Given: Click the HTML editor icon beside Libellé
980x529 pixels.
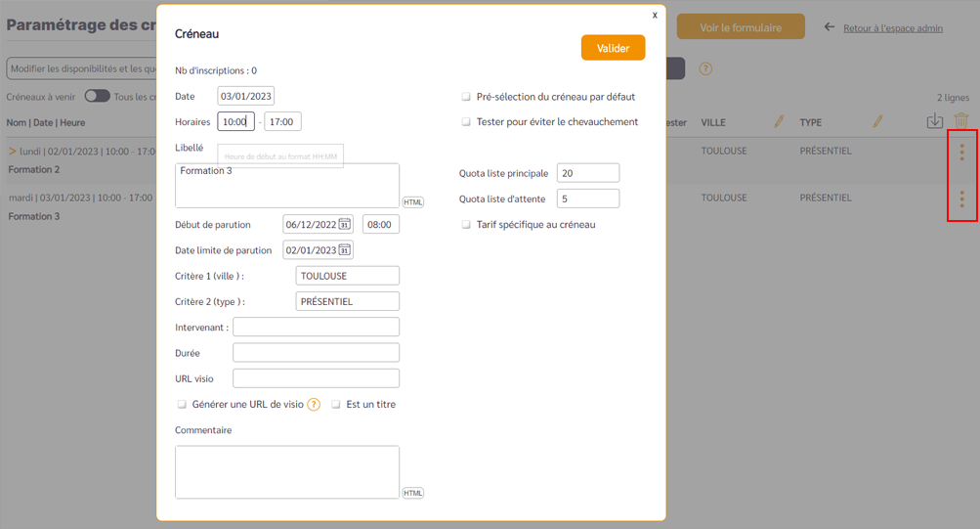Looking at the screenshot, I should coord(412,202).
